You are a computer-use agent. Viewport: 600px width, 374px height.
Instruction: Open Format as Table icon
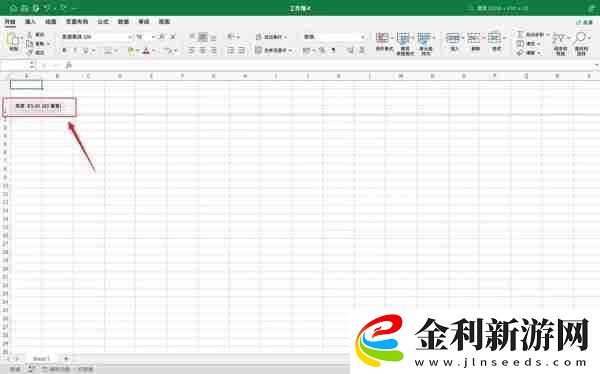tap(404, 38)
